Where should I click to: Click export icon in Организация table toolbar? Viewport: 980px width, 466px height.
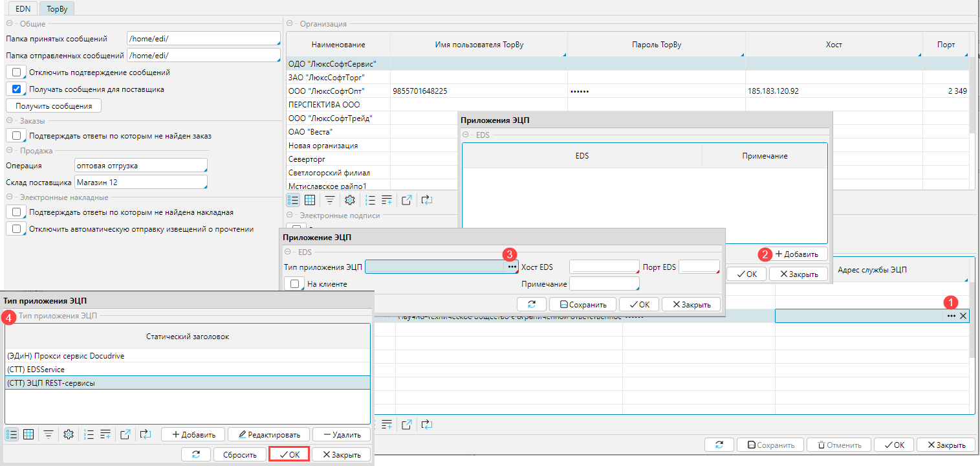coord(407,200)
